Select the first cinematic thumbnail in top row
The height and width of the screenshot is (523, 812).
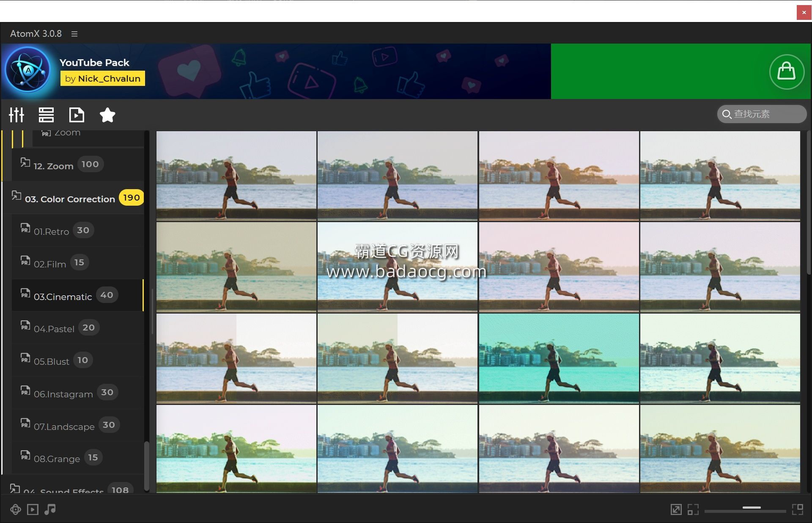click(x=236, y=176)
